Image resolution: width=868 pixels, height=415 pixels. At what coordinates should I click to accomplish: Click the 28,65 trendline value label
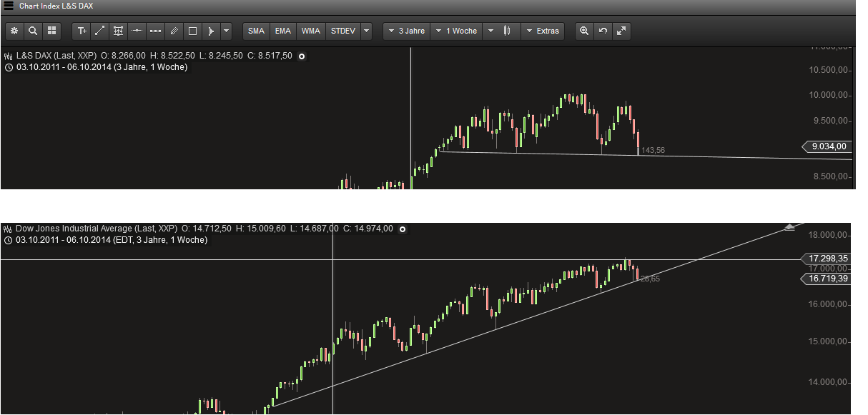click(650, 279)
